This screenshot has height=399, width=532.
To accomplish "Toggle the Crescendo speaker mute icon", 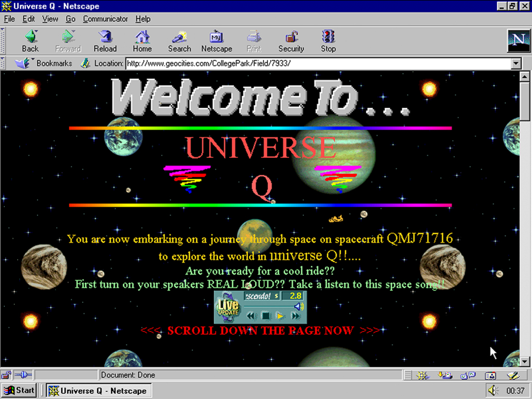I will tap(299, 307).
